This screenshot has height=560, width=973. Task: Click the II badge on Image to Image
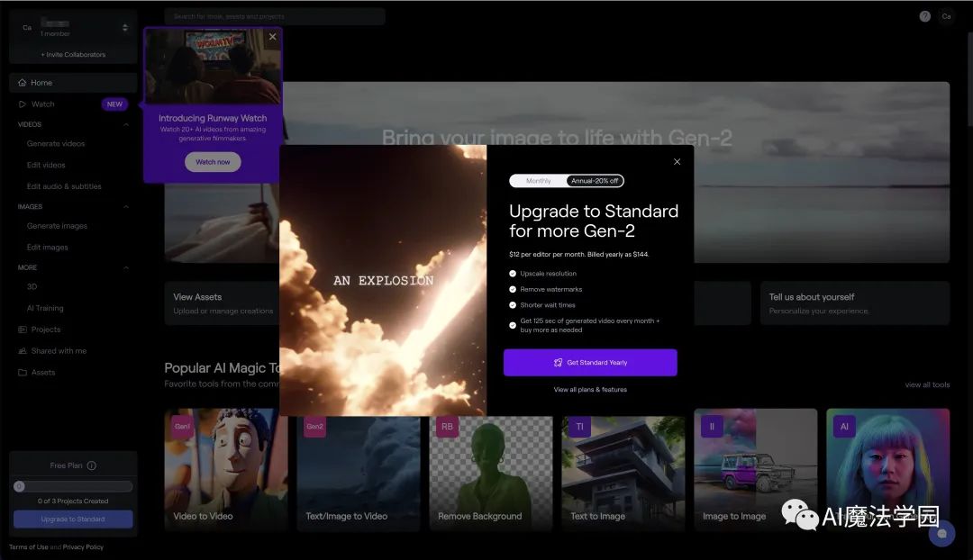pyautogui.click(x=712, y=427)
